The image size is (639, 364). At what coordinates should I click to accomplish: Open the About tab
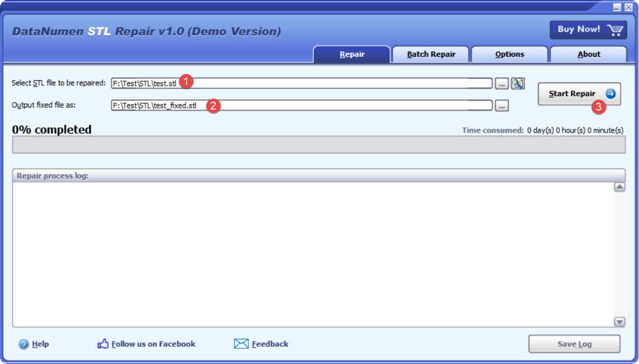(x=589, y=54)
